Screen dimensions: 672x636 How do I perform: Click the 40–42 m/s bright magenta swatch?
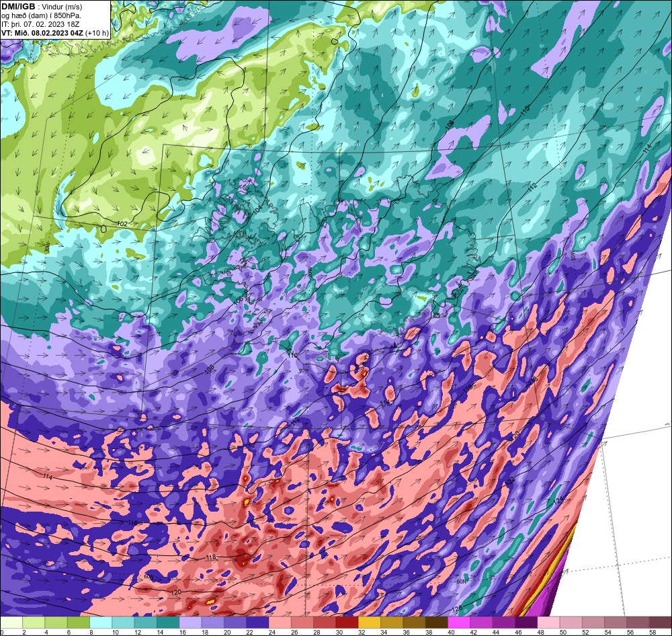pos(458,622)
